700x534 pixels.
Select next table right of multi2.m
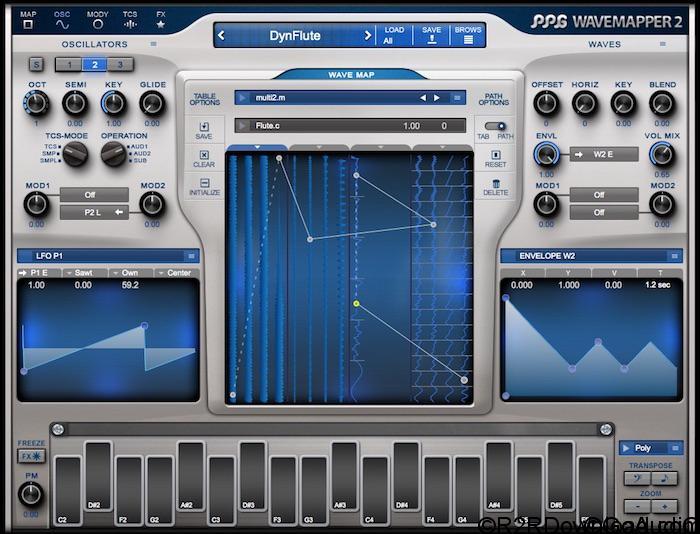pos(437,98)
